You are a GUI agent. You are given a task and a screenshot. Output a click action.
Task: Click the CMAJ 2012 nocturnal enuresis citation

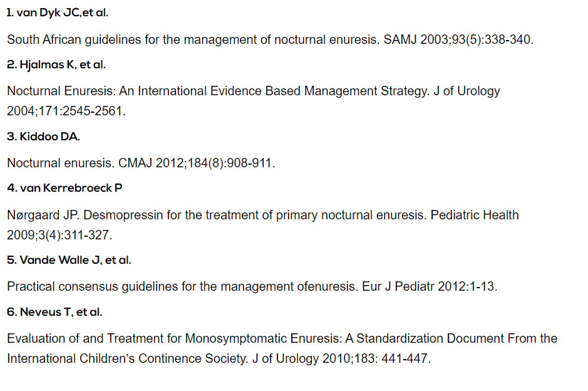click(x=141, y=163)
